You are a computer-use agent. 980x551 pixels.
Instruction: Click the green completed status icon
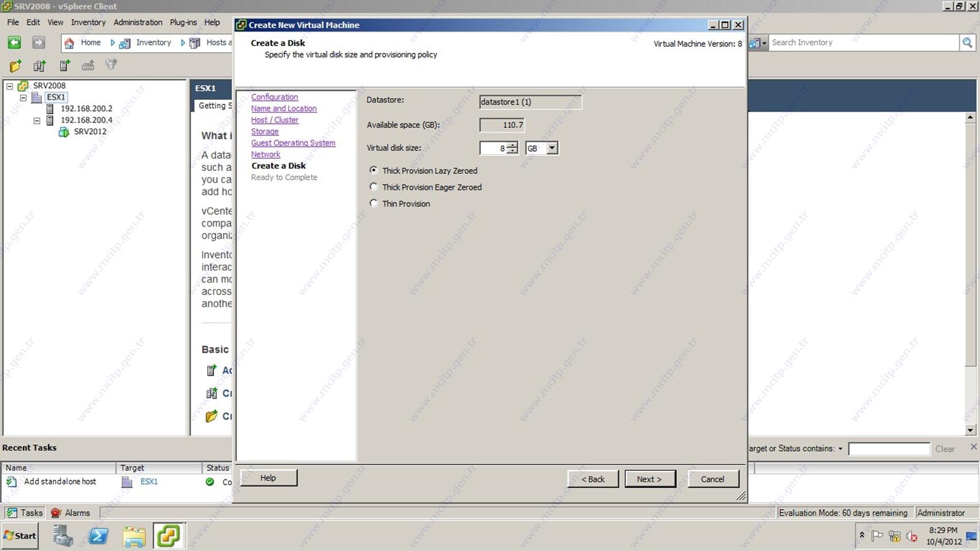click(210, 482)
